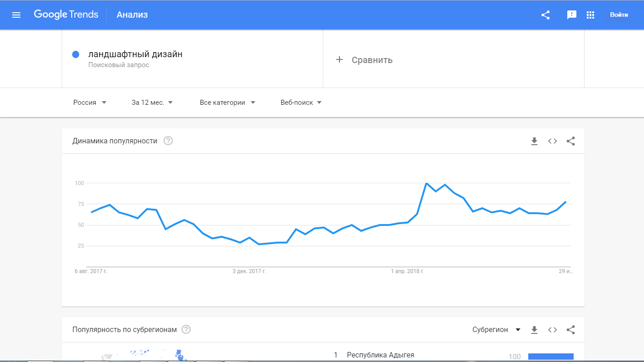
Task: Open the Google apps grid
Action: coord(590,15)
